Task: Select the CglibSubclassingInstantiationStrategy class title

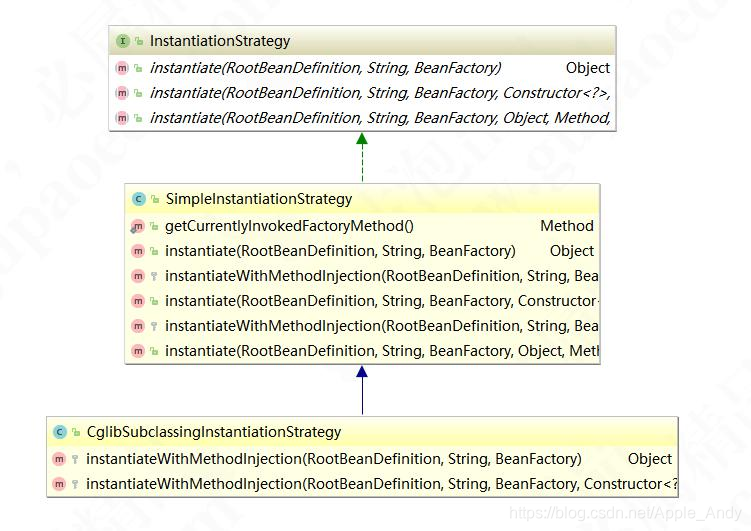Action: pos(214,432)
